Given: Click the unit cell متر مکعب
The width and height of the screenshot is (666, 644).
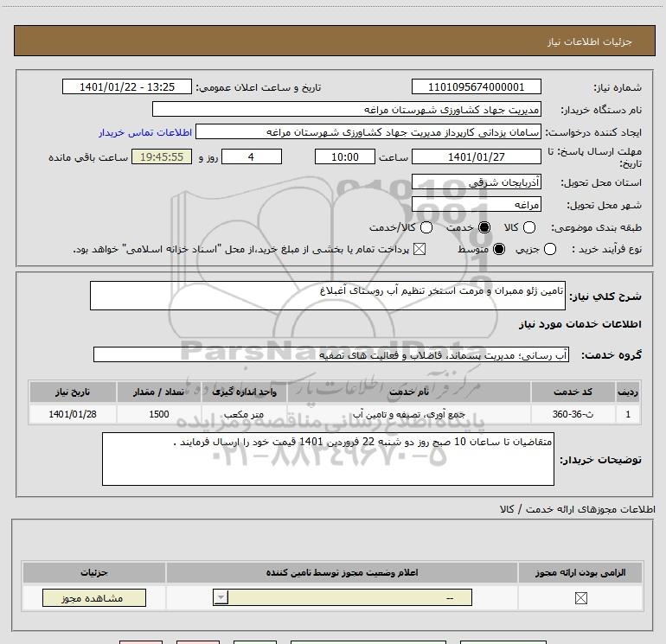Looking at the screenshot, I should pos(244,414).
